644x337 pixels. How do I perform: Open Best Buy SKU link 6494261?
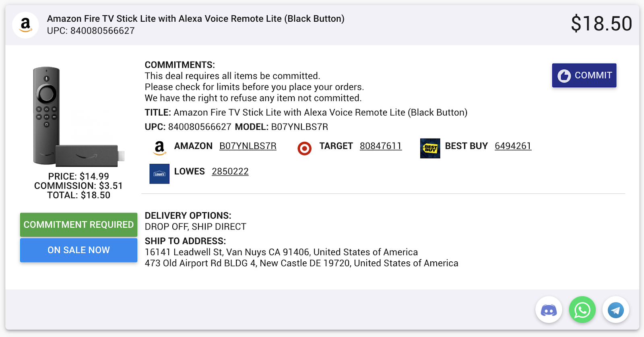(513, 146)
